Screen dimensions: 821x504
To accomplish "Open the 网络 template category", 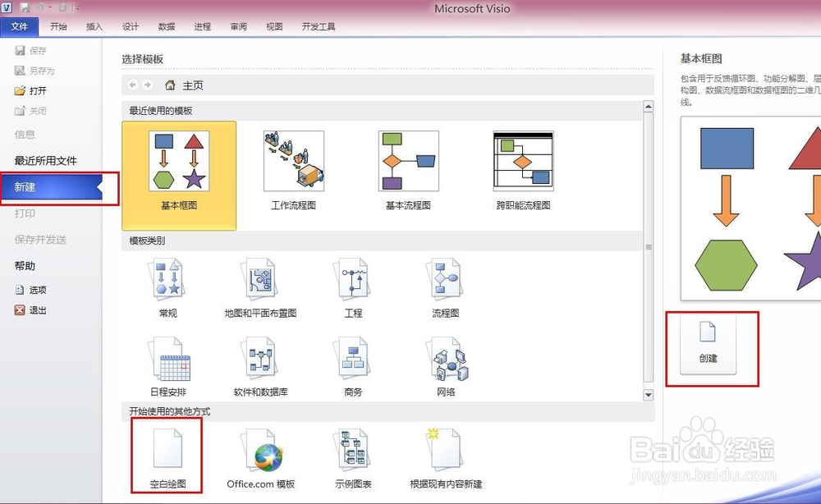I will click(446, 367).
